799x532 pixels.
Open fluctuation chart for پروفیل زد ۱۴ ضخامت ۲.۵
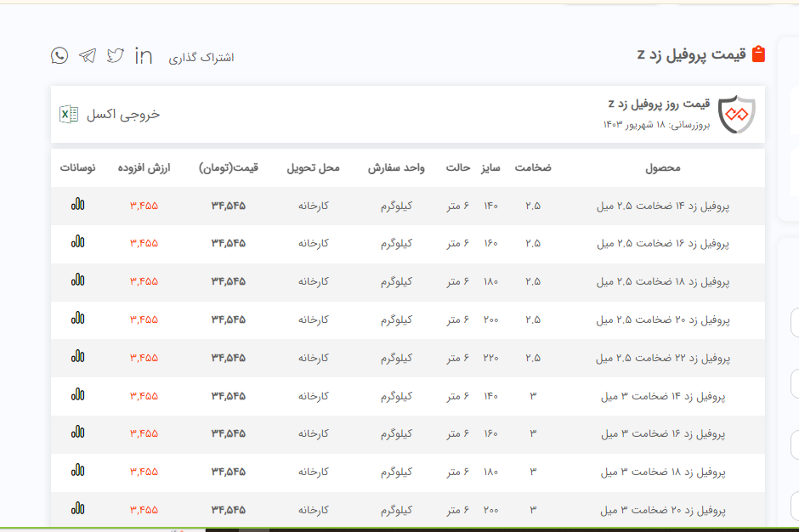click(x=77, y=205)
